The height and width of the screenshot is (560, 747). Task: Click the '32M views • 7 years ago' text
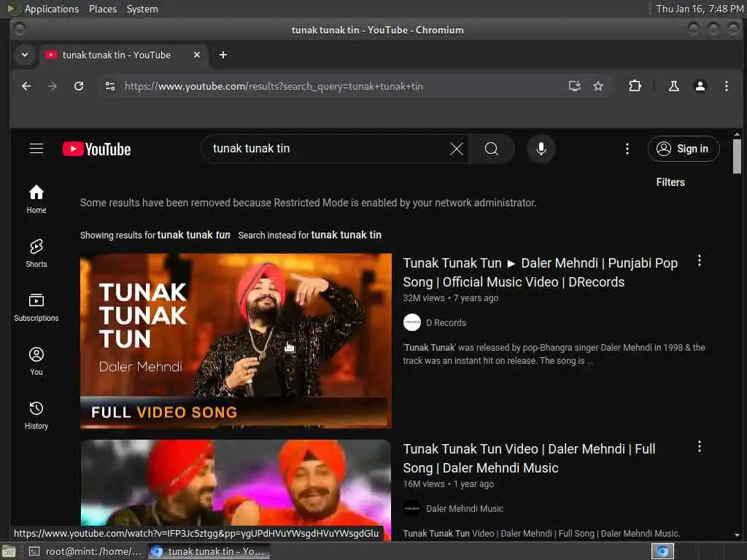(451, 298)
